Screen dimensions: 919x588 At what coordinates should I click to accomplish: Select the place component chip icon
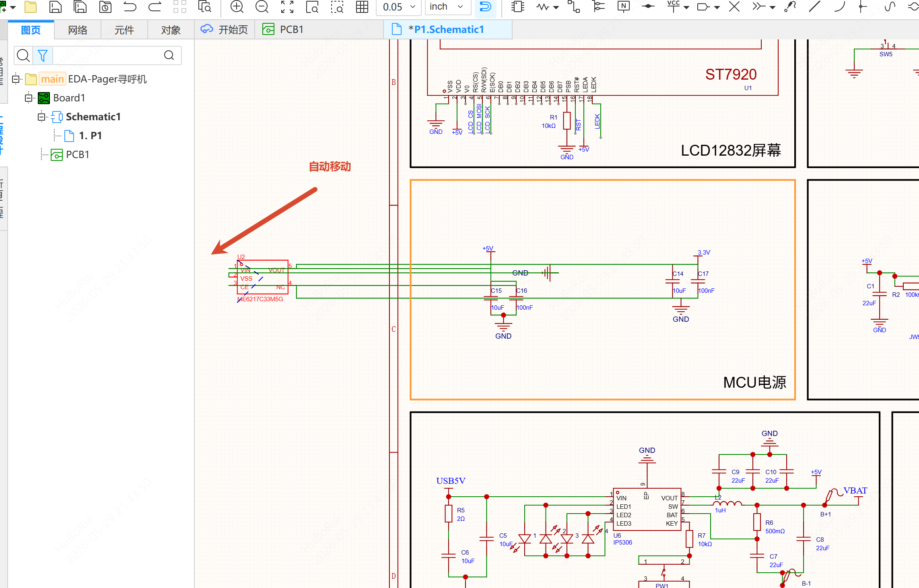[517, 7]
